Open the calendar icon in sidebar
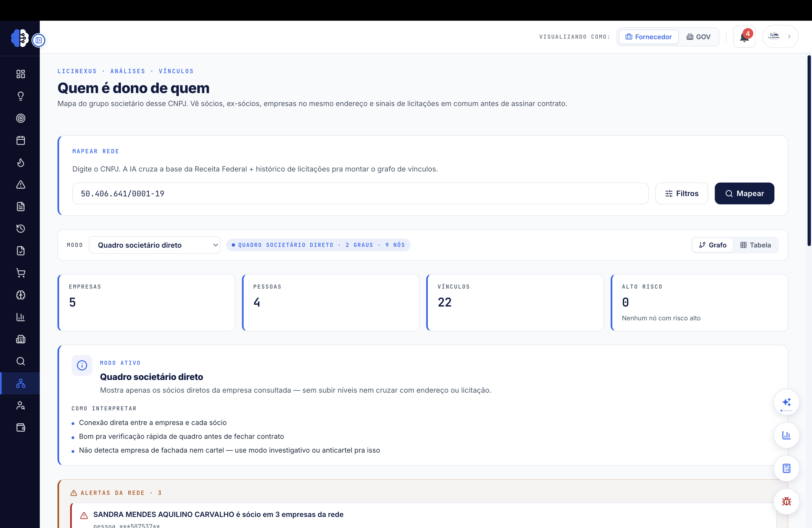The width and height of the screenshot is (812, 528). coord(20,140)
